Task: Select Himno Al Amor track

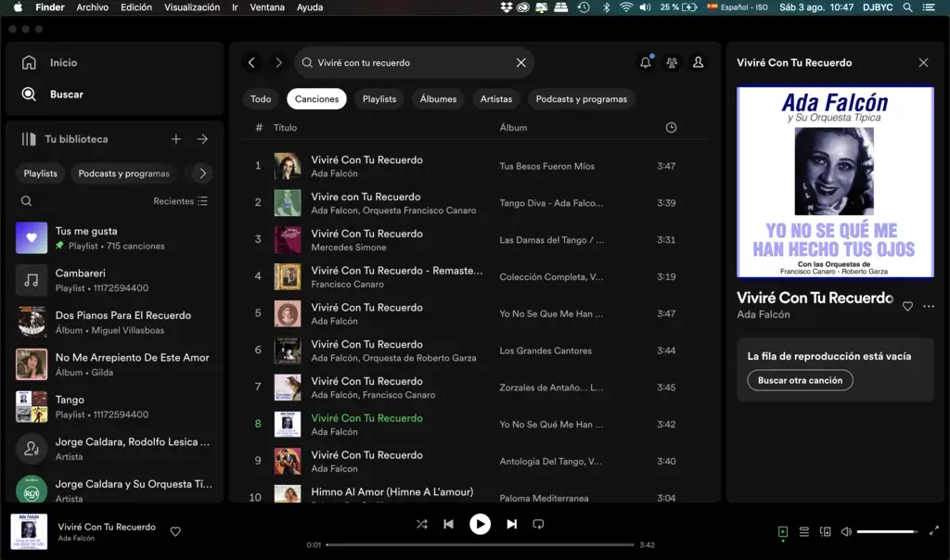Action: tap(475, 495)
